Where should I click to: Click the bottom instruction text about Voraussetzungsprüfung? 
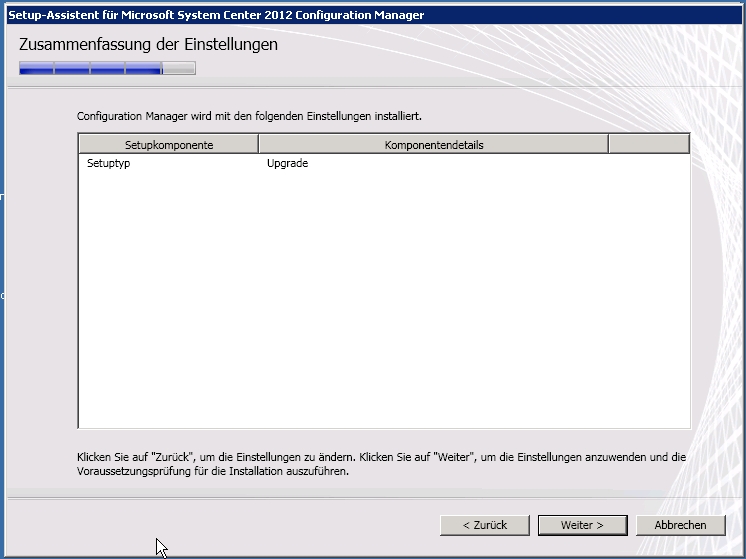(380, 464)
